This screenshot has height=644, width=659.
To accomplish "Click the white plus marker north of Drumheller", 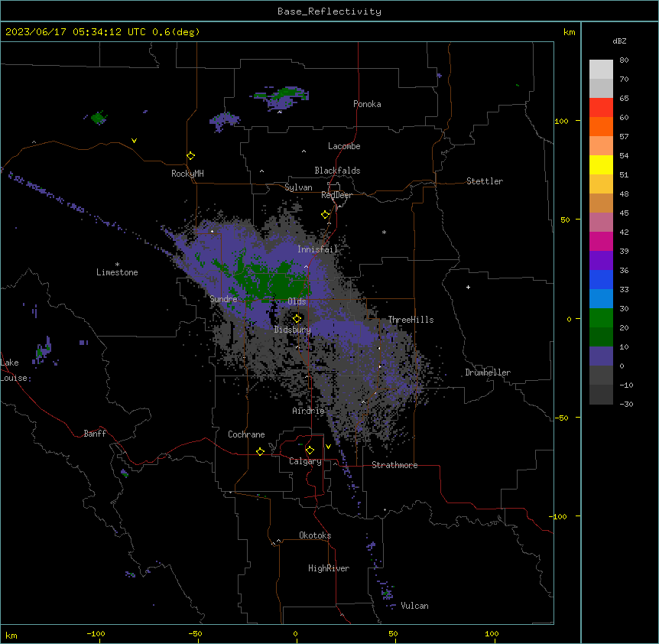I will [468, 287].
